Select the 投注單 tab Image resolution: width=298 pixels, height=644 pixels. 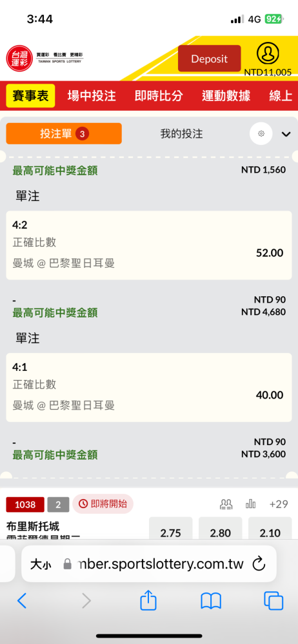pyautogui.click(x=64, y=133)
